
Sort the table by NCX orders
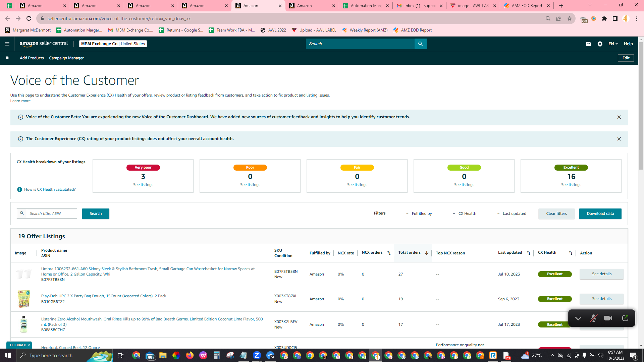[x=389, y=253]
